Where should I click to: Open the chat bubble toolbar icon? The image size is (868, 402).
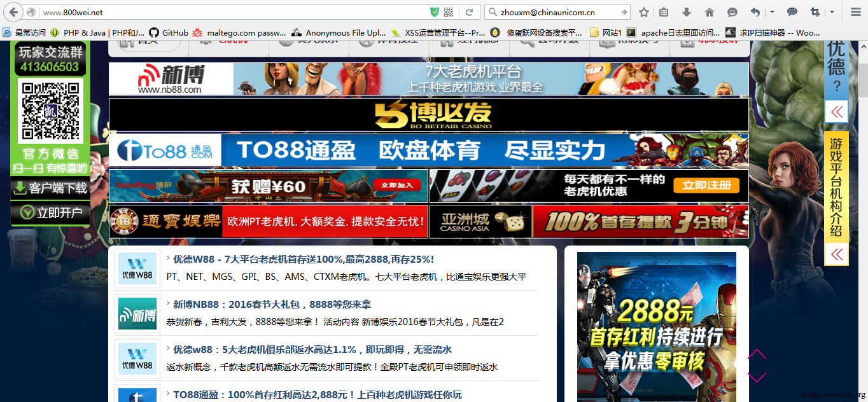pos(792,12)
